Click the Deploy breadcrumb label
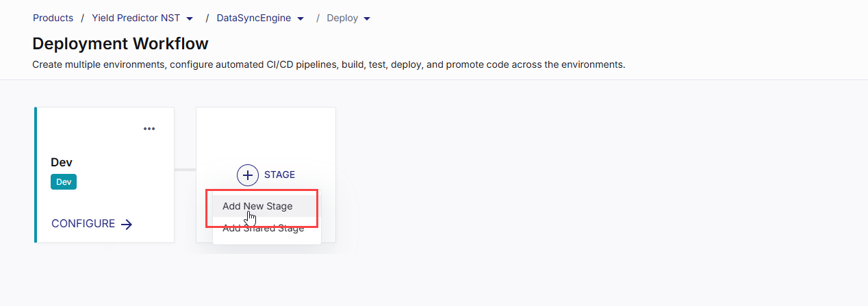The image size is (868, 306). point(342,18)
